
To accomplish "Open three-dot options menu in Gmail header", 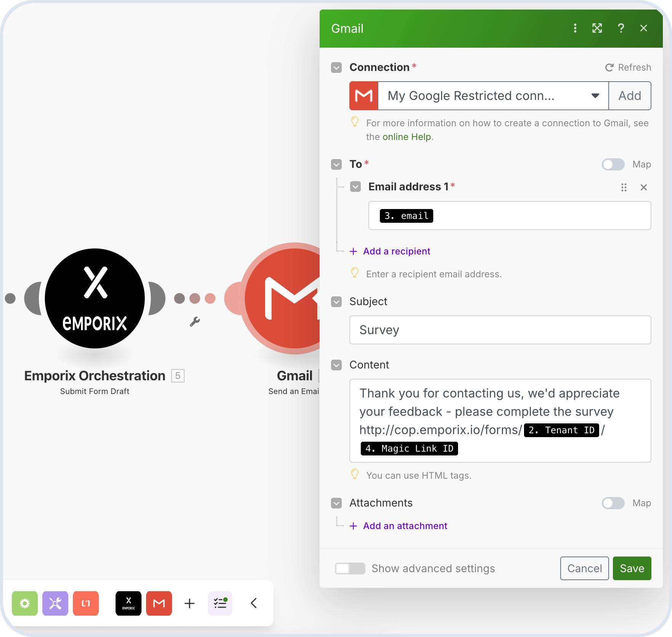I will (575, 28).
